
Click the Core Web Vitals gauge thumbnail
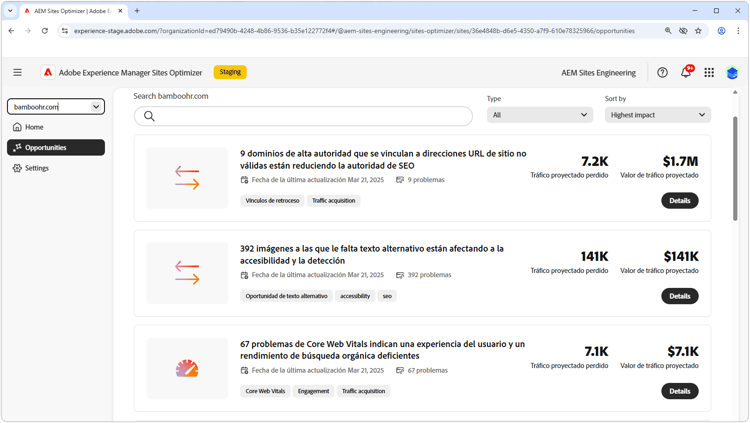point(187,368)
